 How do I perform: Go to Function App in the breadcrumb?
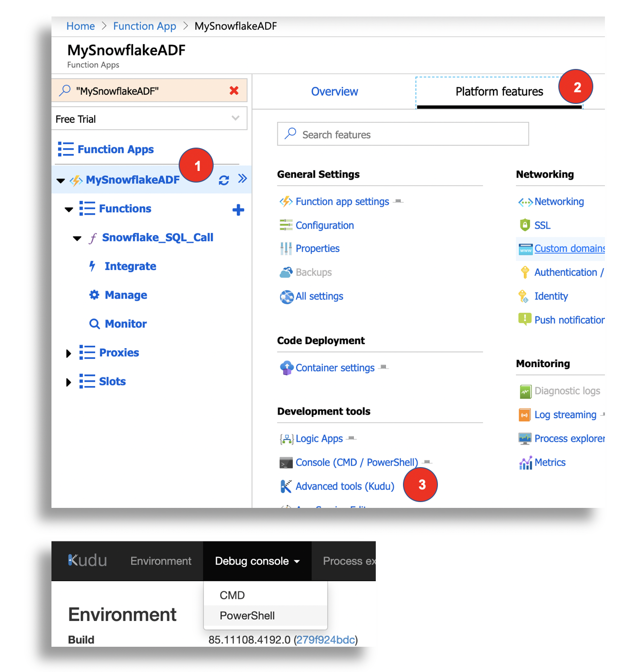tap(145, 26)
